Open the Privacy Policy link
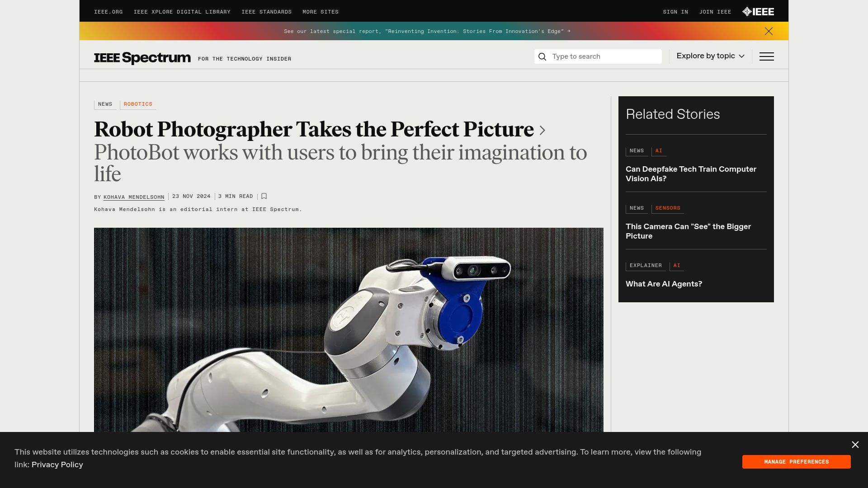 (x=57, y=465)
